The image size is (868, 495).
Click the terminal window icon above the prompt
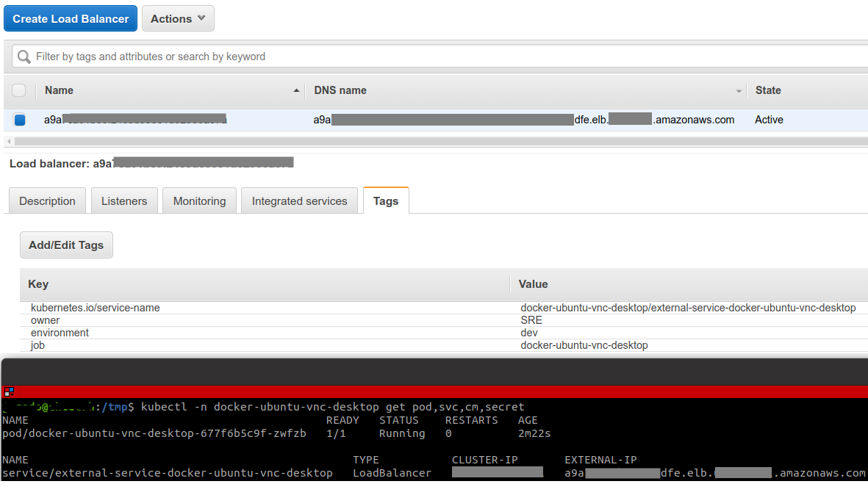[x=9, y=391]
